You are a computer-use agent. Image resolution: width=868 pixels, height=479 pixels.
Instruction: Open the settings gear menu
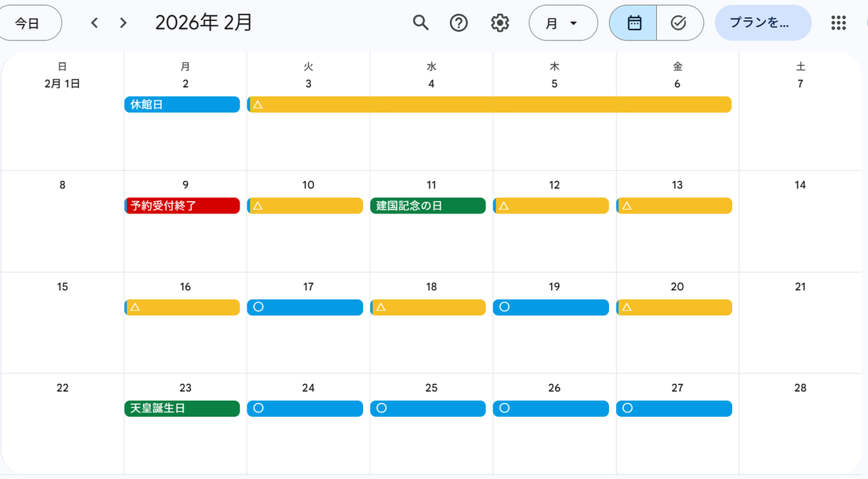coord(500,22)
